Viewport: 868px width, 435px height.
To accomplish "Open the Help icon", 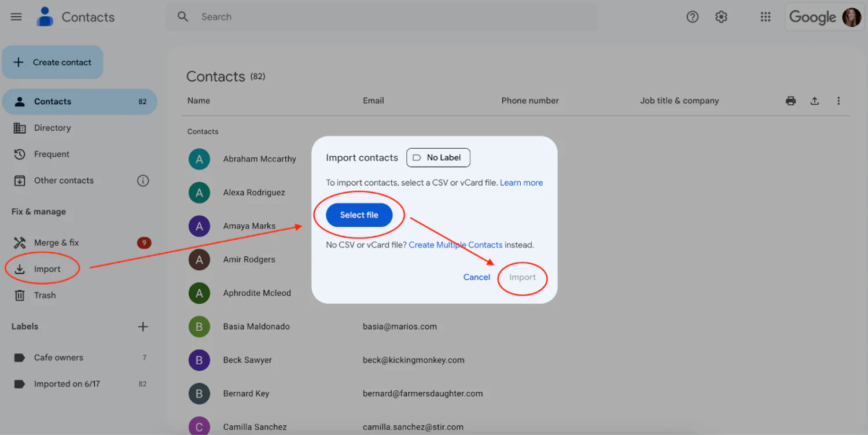I will click(x=692, y=17).
